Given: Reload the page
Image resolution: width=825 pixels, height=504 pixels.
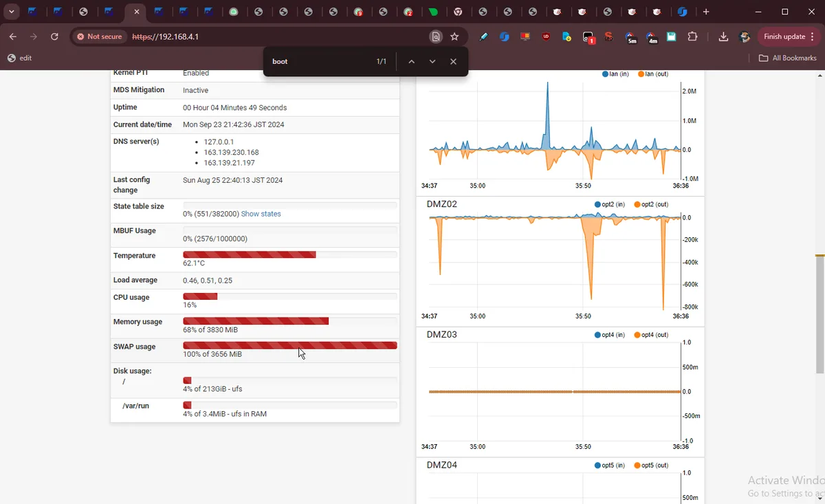Looking at the screenshot, I should point(54,37).
